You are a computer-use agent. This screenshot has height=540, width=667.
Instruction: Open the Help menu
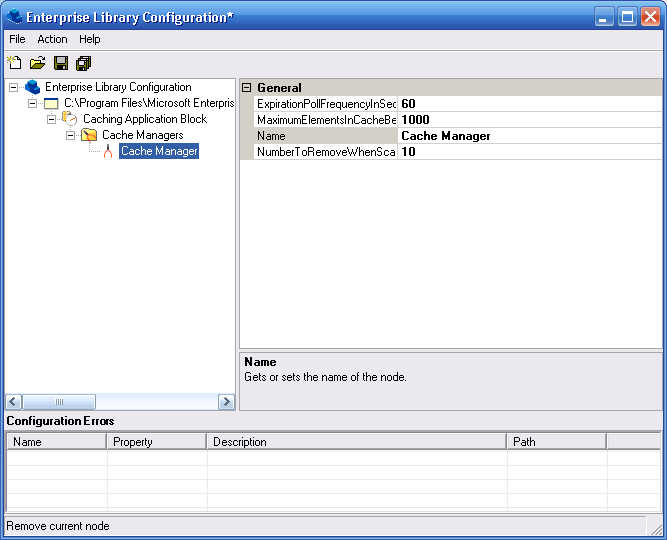[90, 39]
